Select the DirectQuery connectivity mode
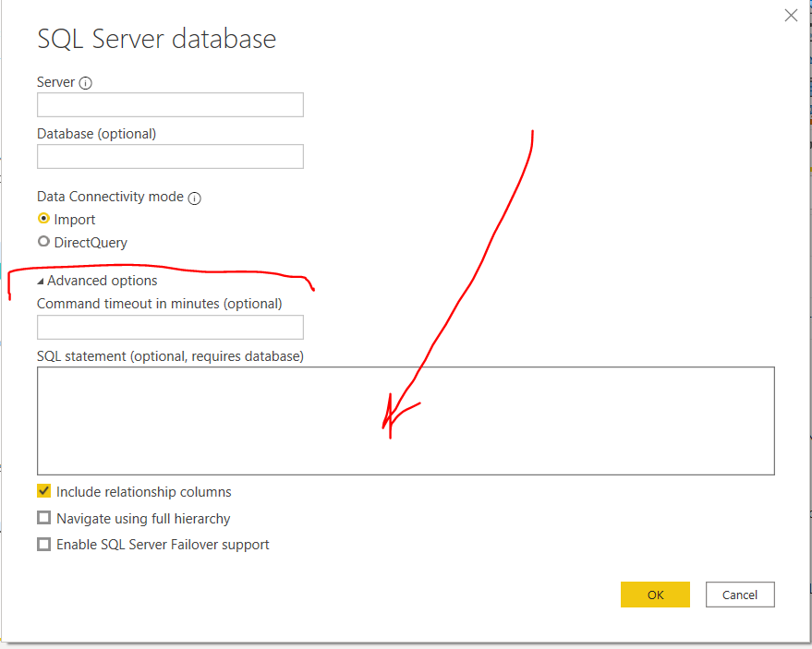This screenshot has width=812, height=649. coord(43,242)
